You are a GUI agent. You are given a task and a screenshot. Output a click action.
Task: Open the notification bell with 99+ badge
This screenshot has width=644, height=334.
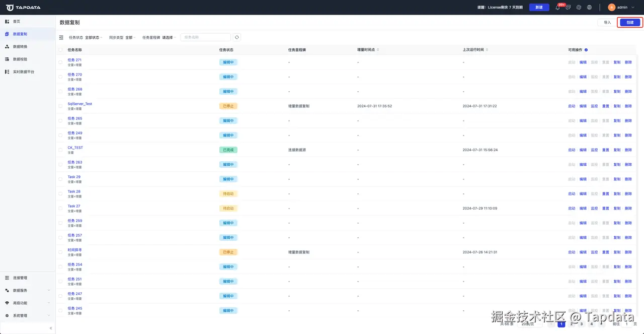pyautogui.click(x=558, y=8)
